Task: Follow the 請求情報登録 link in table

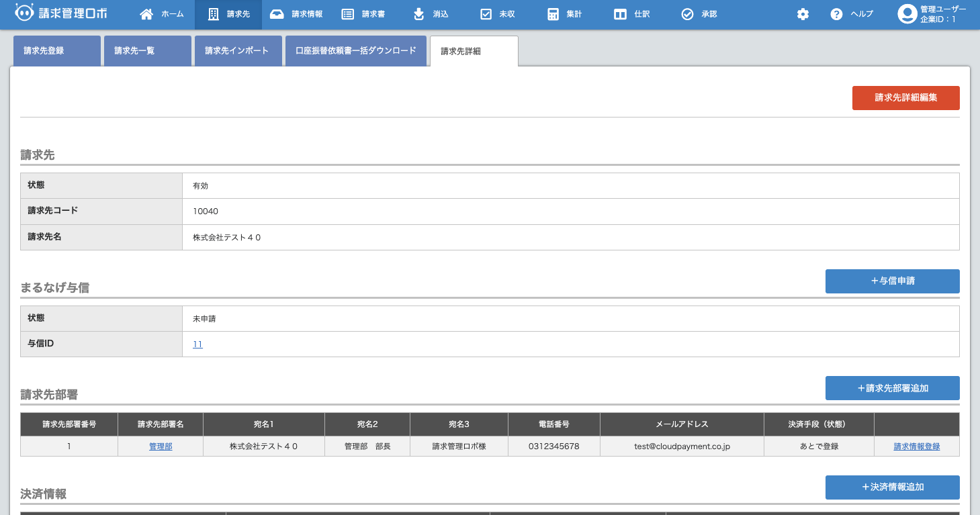Action: [x=916, y=447]
